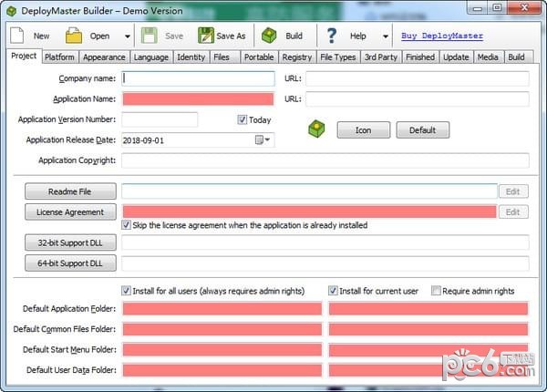Click the 32-bit Support DLL path field
This screenshot has width=547, height=392.
pos(325,242)
